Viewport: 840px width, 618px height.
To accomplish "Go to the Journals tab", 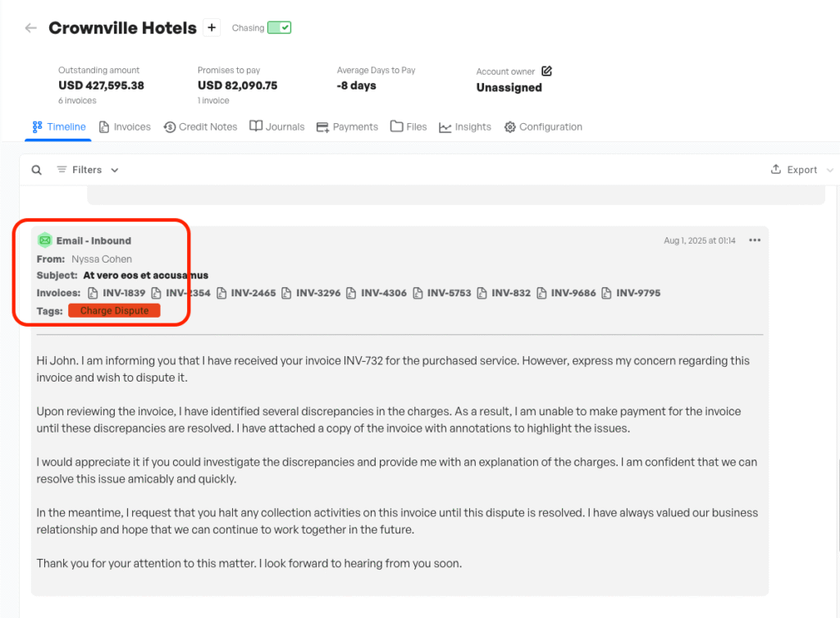I will (277, 127).
